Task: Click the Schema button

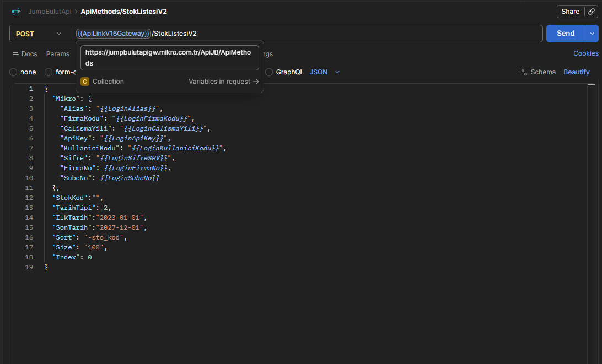Action: [x=537, y=72]
